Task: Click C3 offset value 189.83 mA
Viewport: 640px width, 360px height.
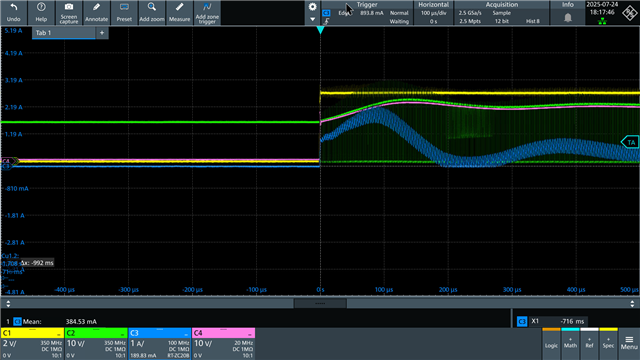Action: click(x=143, y=356)
